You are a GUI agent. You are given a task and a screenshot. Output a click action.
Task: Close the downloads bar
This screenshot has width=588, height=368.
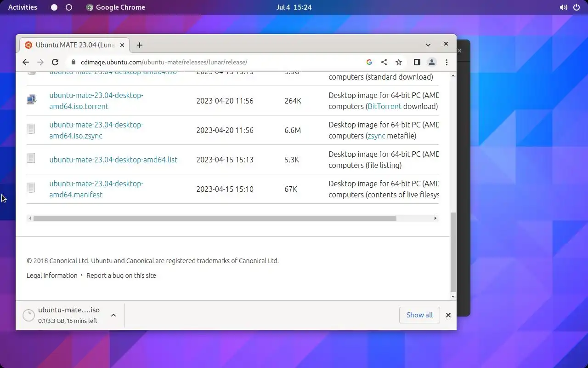[448, 315]
